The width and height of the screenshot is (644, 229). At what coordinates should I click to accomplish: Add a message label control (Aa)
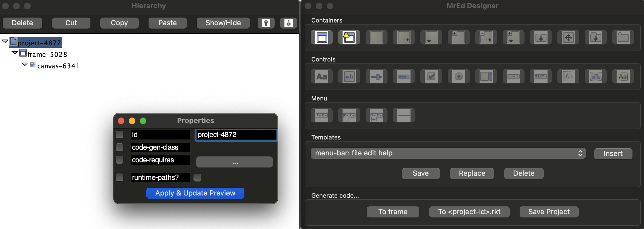tap(322, 76)
